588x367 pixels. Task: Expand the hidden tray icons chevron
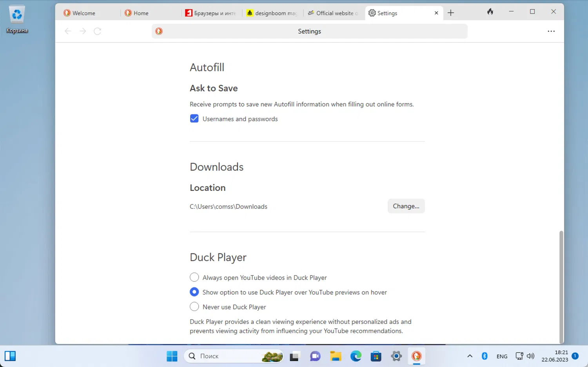coord(470,356)
